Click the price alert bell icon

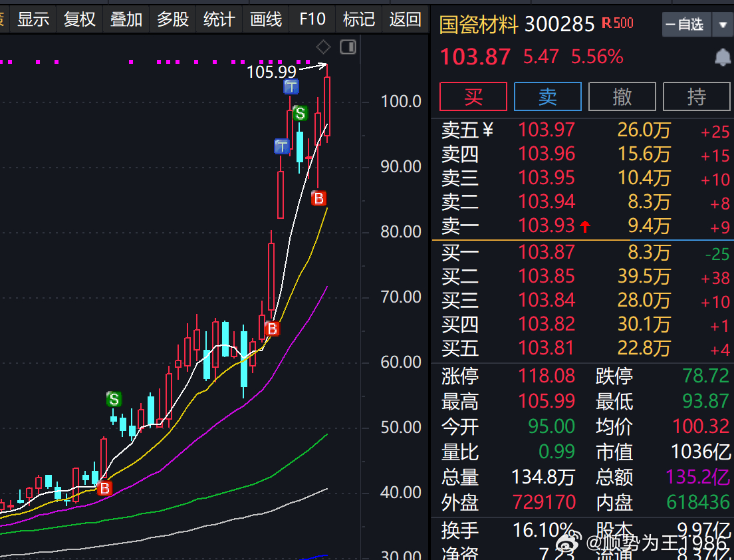tap(723, 58)
